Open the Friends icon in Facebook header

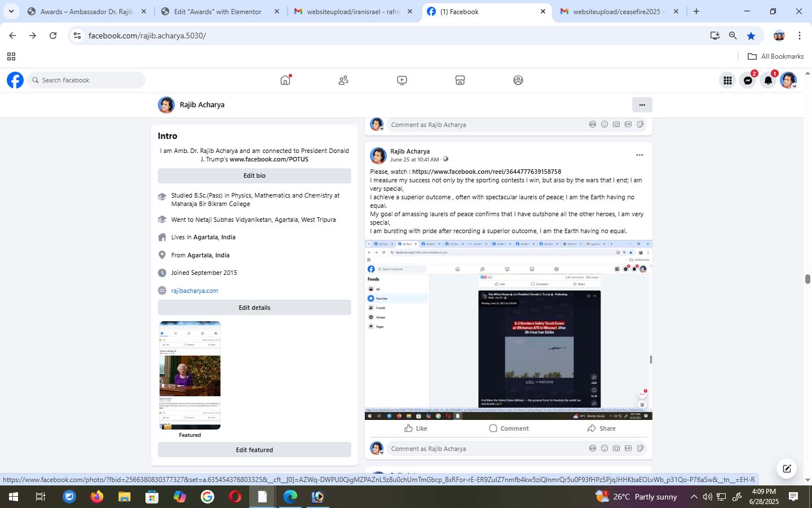coord(343,80)
